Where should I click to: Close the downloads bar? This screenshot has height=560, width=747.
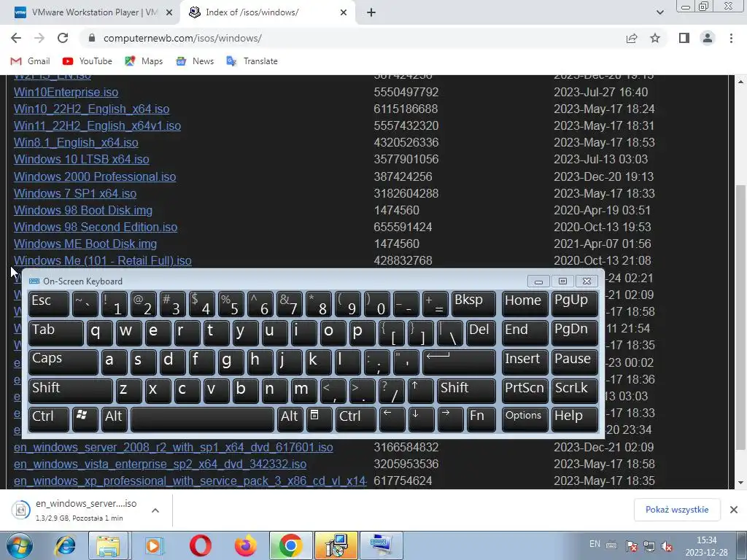(x=734, y=510)
